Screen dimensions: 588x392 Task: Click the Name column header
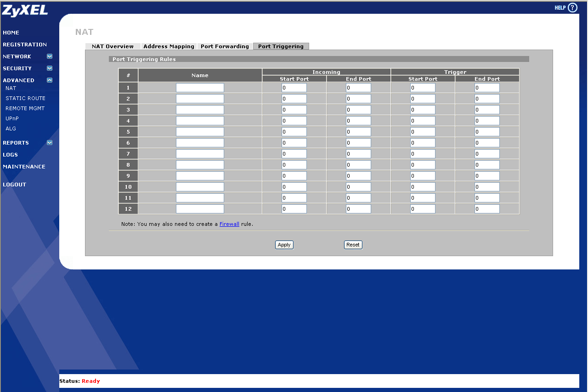pos(200,75)
